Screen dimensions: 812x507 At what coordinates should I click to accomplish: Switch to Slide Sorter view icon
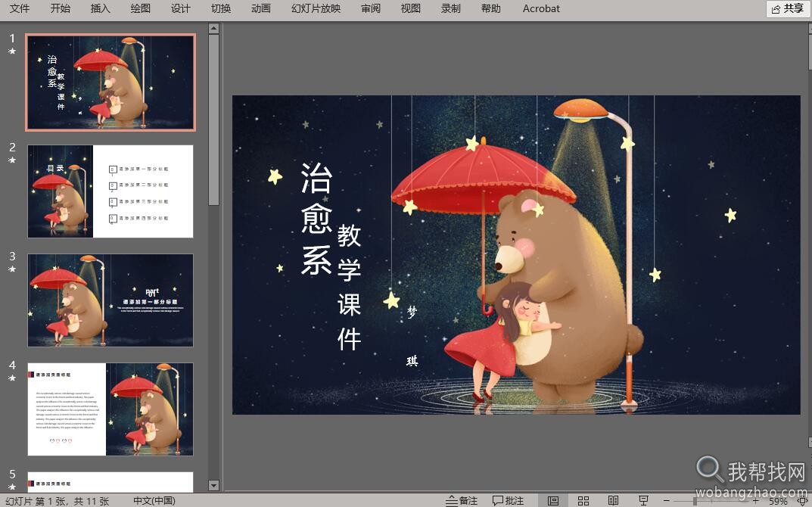583,500
